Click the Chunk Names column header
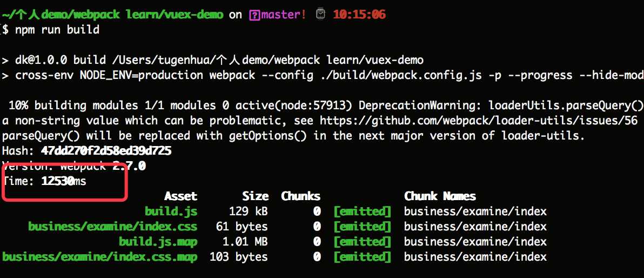 point(440,196)
